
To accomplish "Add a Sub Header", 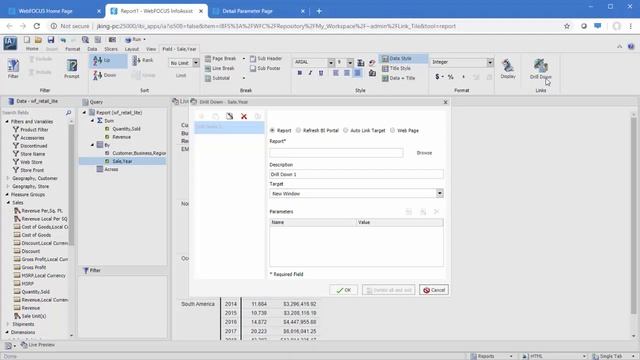I will [x=266, y=58].
